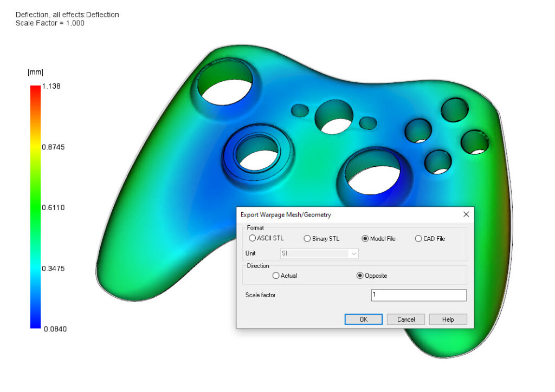Image resolution: width=555 pixels, height=392 pixels.
Task: Click the 0.6110 legend value
Action: [53, 207]
